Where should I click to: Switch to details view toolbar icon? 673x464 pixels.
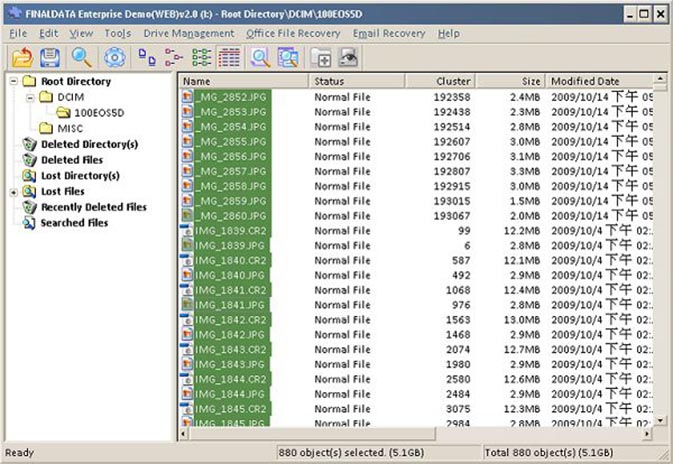230,58
